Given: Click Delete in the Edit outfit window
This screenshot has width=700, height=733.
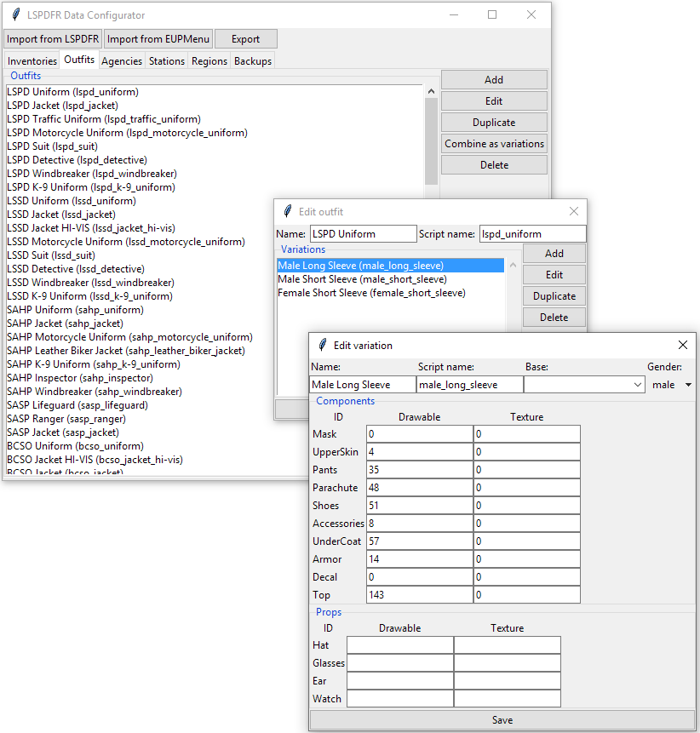Looking at the screenshot, I should tap(554, 318).
